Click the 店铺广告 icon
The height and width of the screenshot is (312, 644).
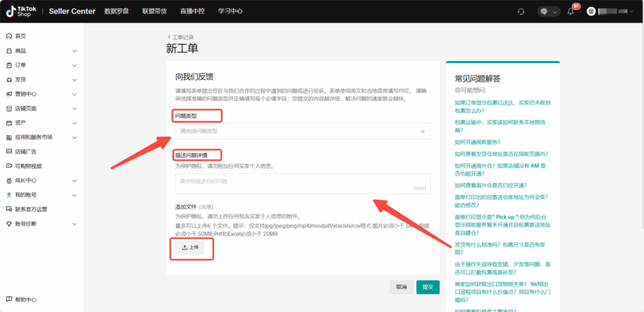click(9, 152)
